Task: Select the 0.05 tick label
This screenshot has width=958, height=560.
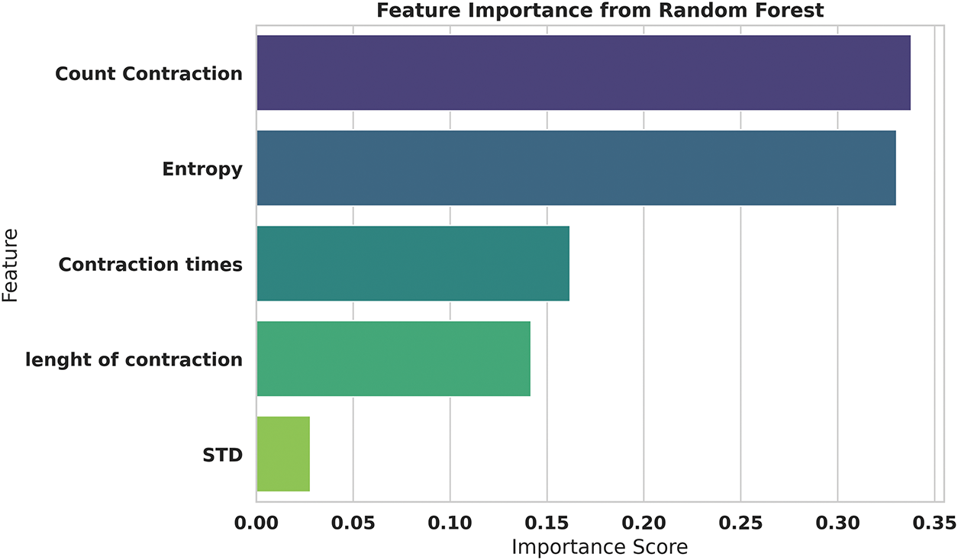Action: (353, 524)
